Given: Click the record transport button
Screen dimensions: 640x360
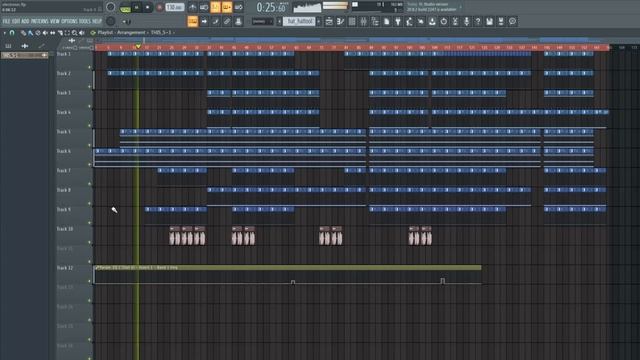Looking at the screenshot, I should pyautogui.click(x=159, y=7).
